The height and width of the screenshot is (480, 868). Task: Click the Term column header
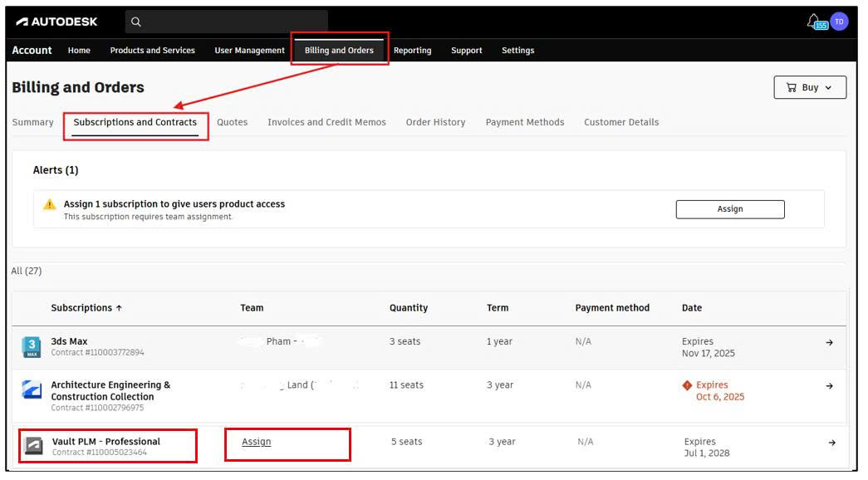(x=498, y=308)
